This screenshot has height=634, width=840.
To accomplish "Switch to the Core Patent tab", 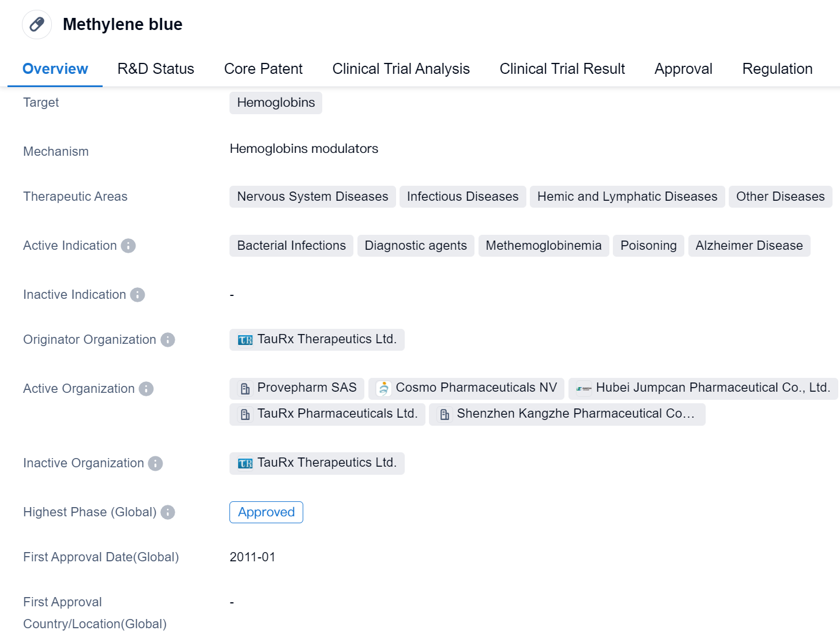I will click(263, 69).
